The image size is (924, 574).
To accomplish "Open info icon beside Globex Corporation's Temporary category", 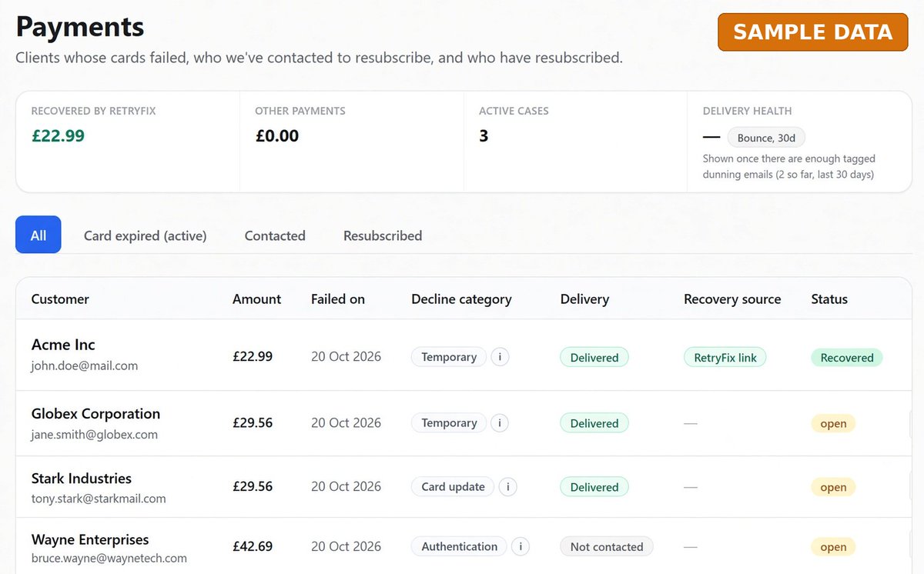I will coord(500,423).
